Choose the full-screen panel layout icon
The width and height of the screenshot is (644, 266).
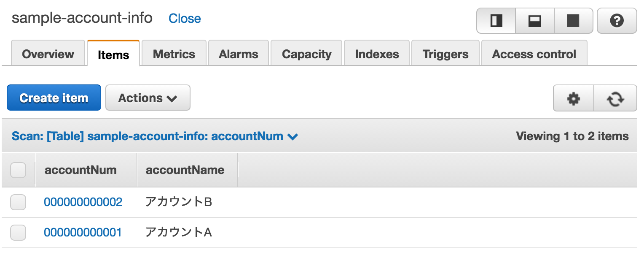pyautogui.click(x=573, y=21)
